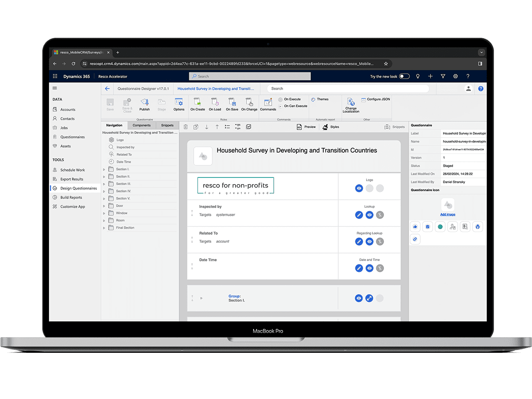Edit the Inspected by question with pencil icon
Image resolution: width=532 pixels, height=399 pixels.
coord(359,215)
